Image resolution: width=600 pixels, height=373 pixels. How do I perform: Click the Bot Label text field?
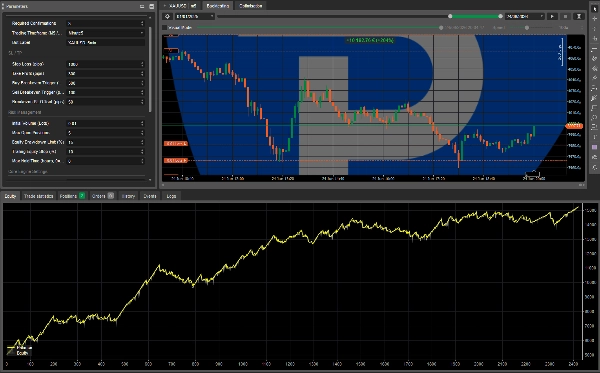point(106,42)
